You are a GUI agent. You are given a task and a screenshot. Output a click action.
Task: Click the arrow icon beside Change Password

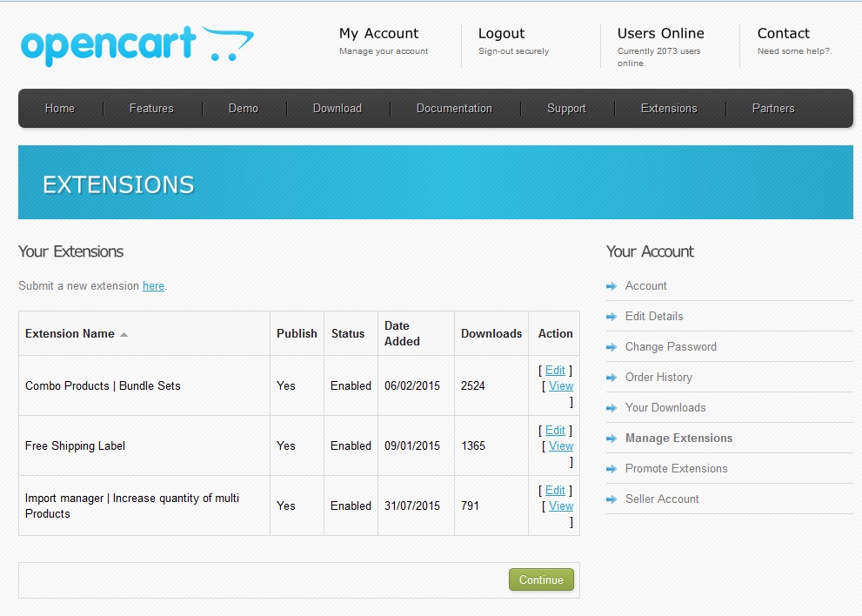(x=611, y=347)
